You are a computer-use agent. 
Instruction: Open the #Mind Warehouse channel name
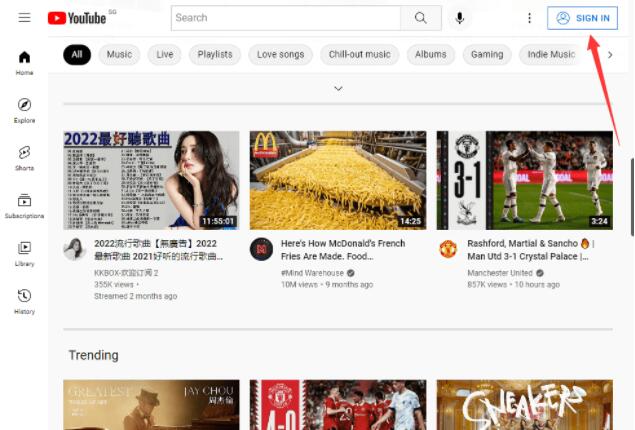(312, 273)
